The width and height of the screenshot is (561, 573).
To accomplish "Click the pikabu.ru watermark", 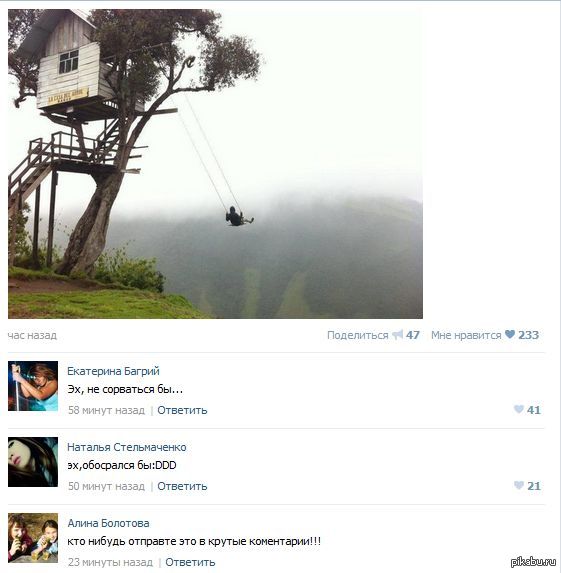I will [533, 562].
